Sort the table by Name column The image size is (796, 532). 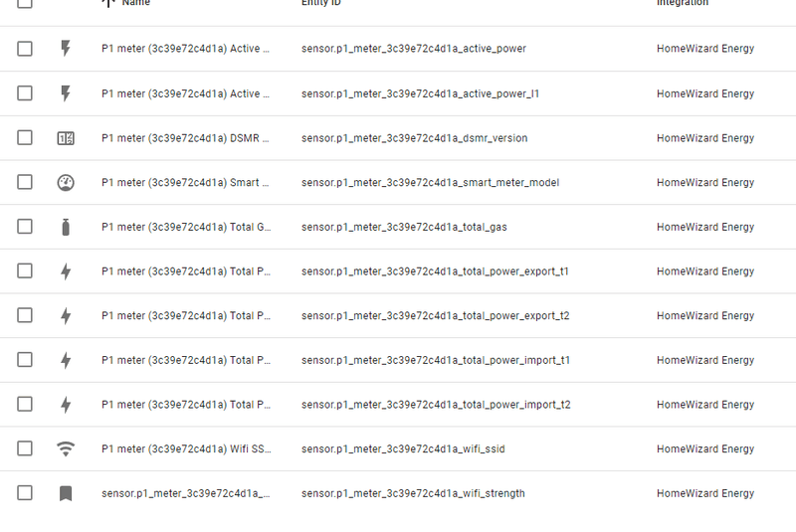tap(136, 3)
